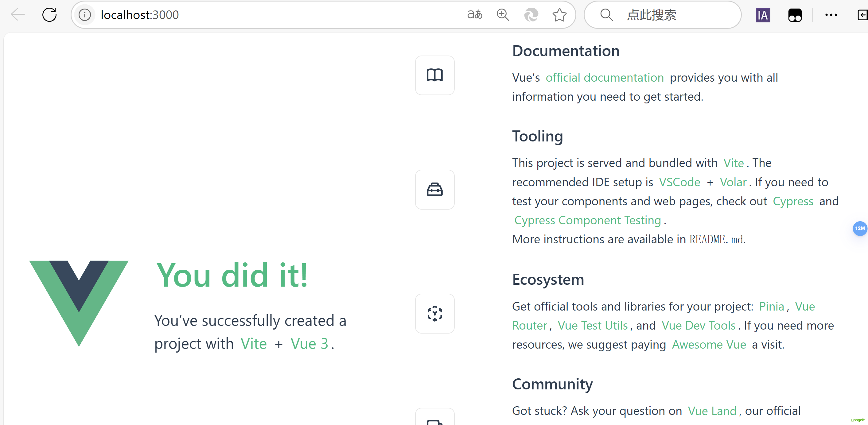Open the Vue Test Utils link
The image size is (868, 425).
[593, 326]
